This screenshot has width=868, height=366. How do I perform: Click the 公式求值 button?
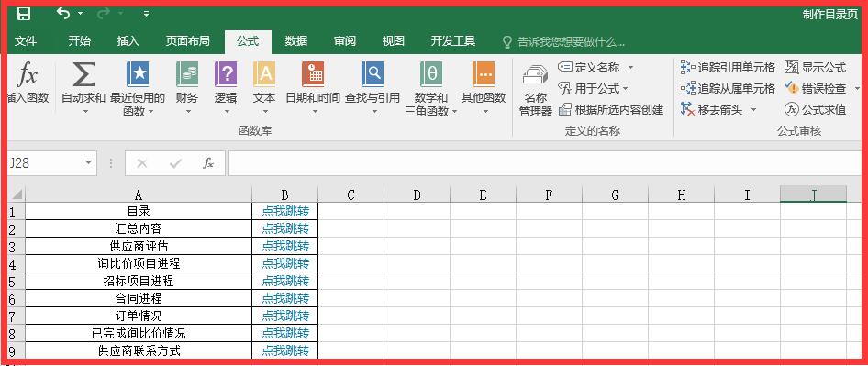(816, 110)
